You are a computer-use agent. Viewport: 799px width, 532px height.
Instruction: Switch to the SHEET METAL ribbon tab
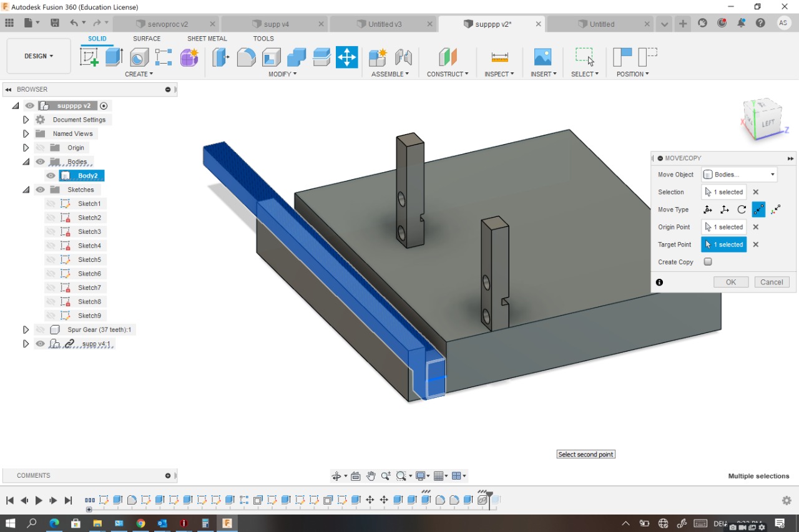207,39
